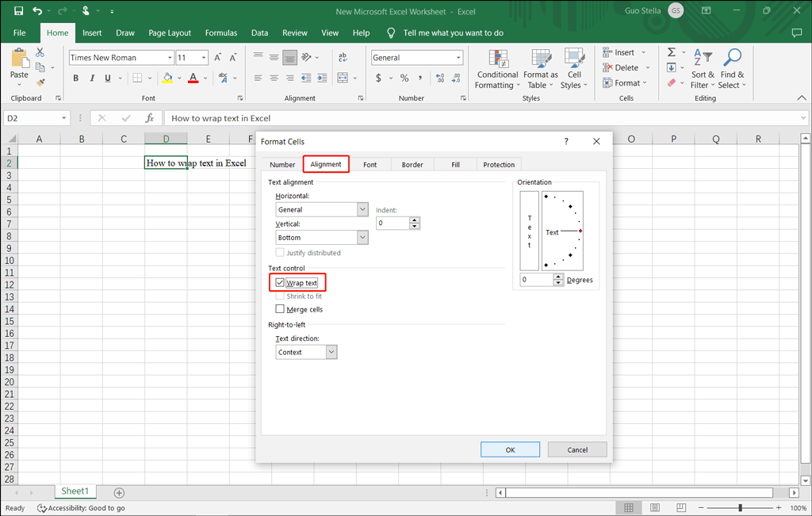Click the zoom slider in status bar
Viewport: 812px width, 516px height.
coord(740,508)
